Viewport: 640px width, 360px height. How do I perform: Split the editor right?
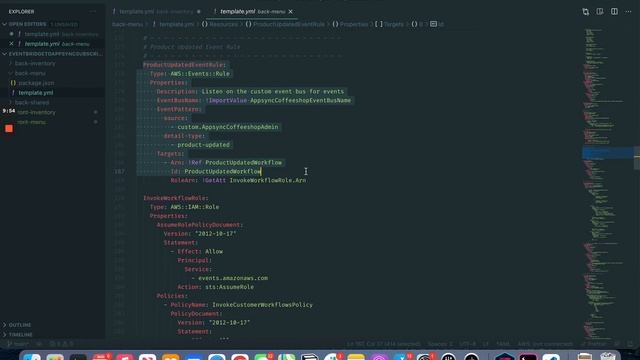tap(614, 11)
